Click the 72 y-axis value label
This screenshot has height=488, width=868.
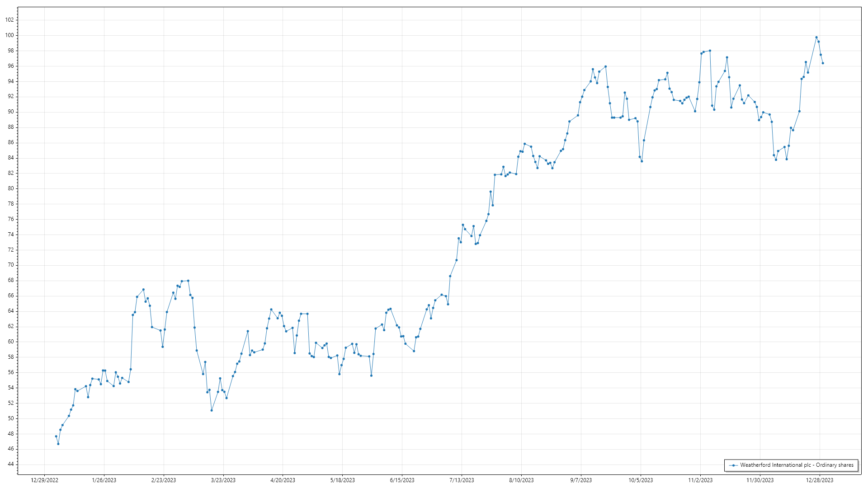(x=11, y=250)
